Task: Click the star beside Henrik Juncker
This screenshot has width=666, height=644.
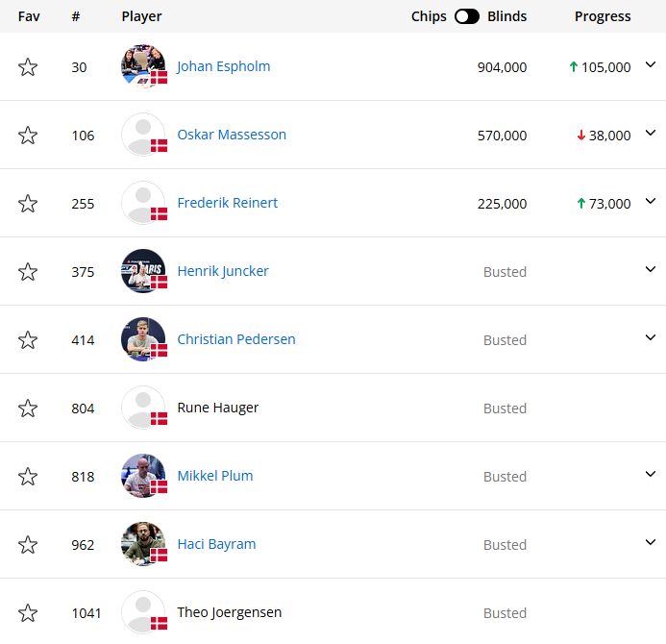Action: (x=28, y=272)
